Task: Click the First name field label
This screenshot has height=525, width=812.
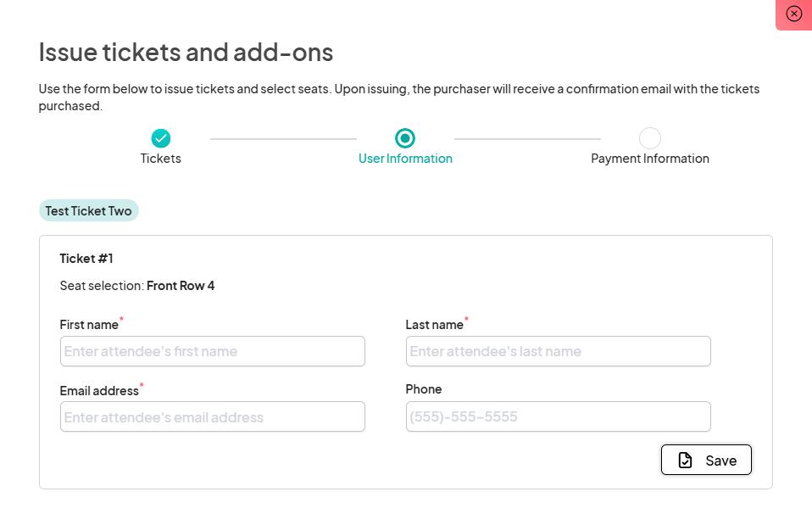Action: click(89, 325)
